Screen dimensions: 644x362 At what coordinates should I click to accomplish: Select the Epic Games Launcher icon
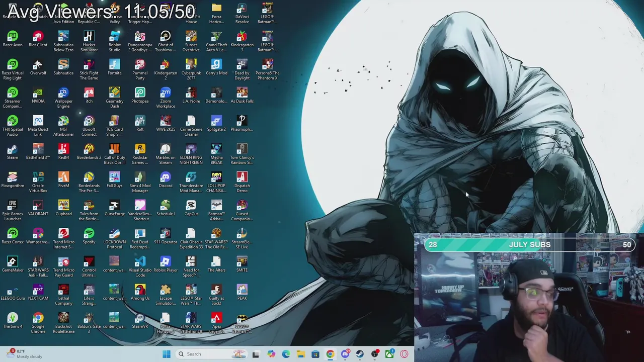[x=13, y=211]
